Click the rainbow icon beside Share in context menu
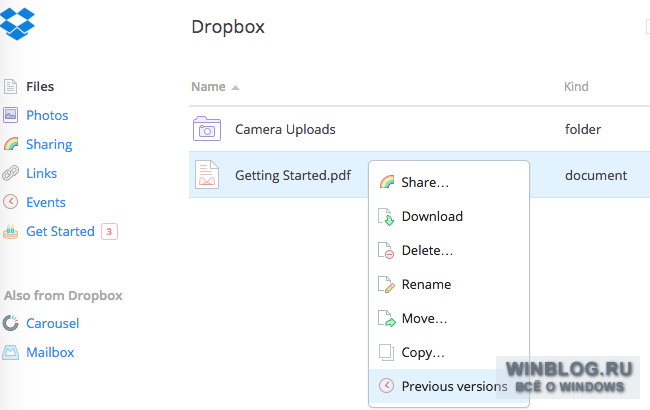The width and height of the screenshot is (650, 410). (387, 182)
